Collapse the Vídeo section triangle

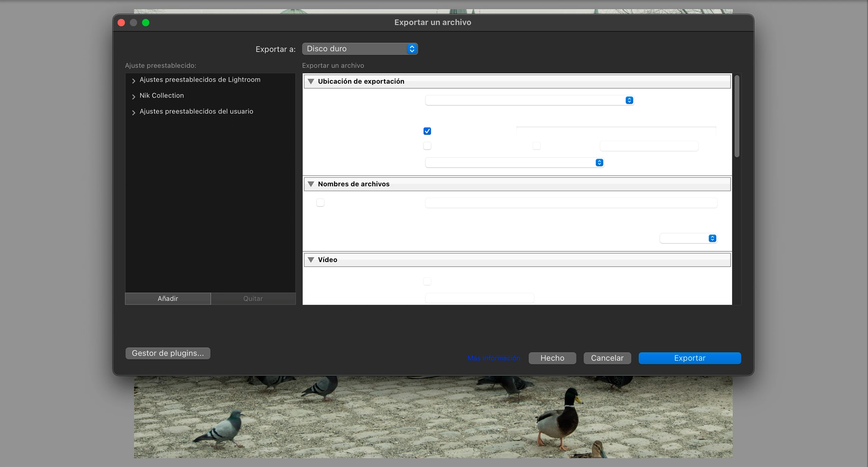(x=311, y=260)
